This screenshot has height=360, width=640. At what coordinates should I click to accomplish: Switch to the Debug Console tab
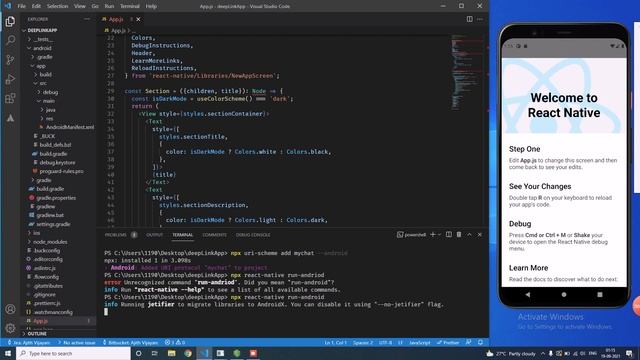[x=253, y=235]
